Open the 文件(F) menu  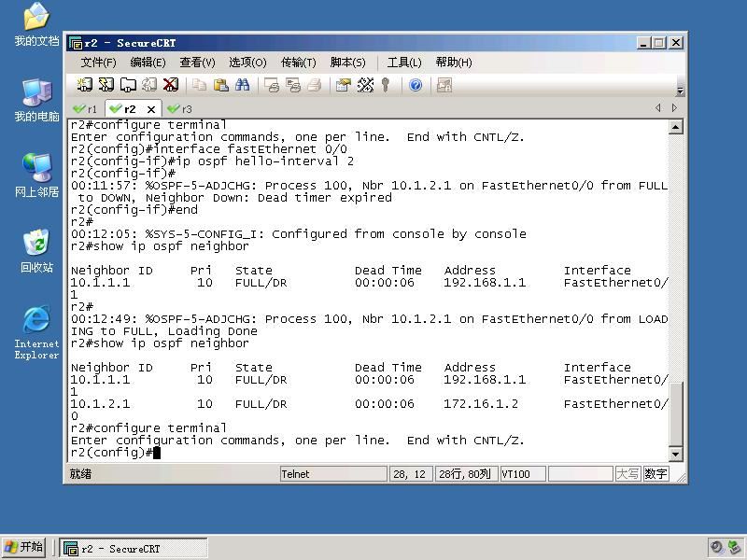[x=99, y=63]
